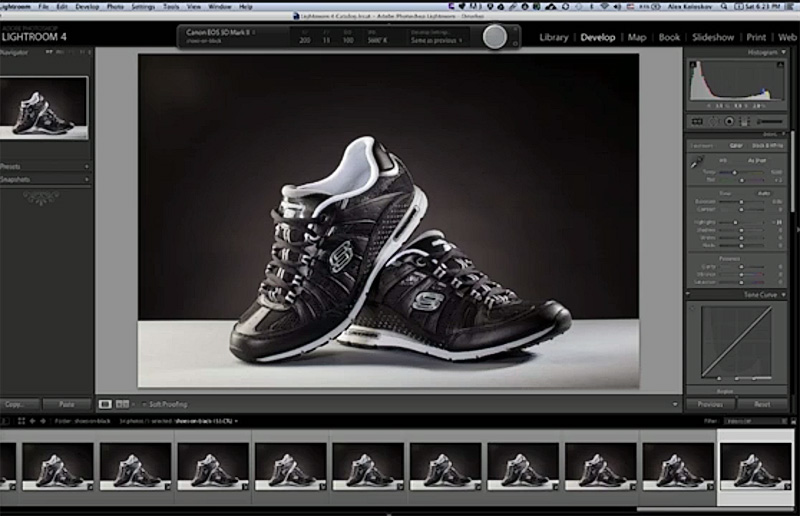Image resolution: width=800 pixels, height=516 pixels.
Task: Pick the White Balance eyedropper tool
Action: 697,163
